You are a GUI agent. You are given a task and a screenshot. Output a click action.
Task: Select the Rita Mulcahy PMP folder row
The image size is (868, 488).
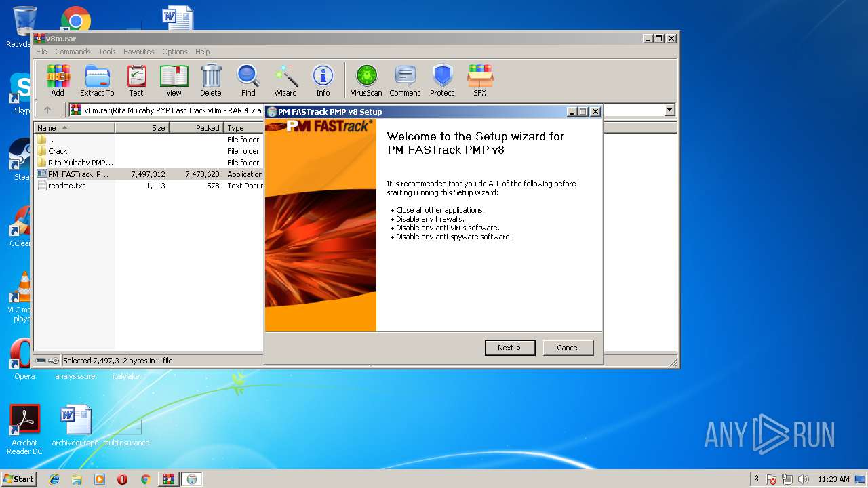click(149, 163)
